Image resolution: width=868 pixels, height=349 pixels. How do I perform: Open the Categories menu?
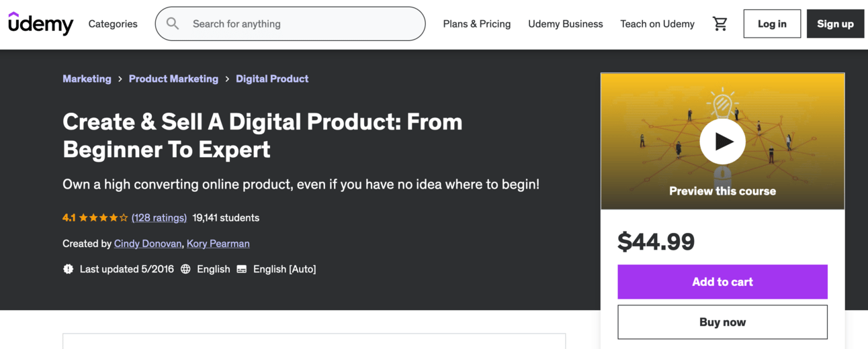pyautogui.click(x=113, y=24)
